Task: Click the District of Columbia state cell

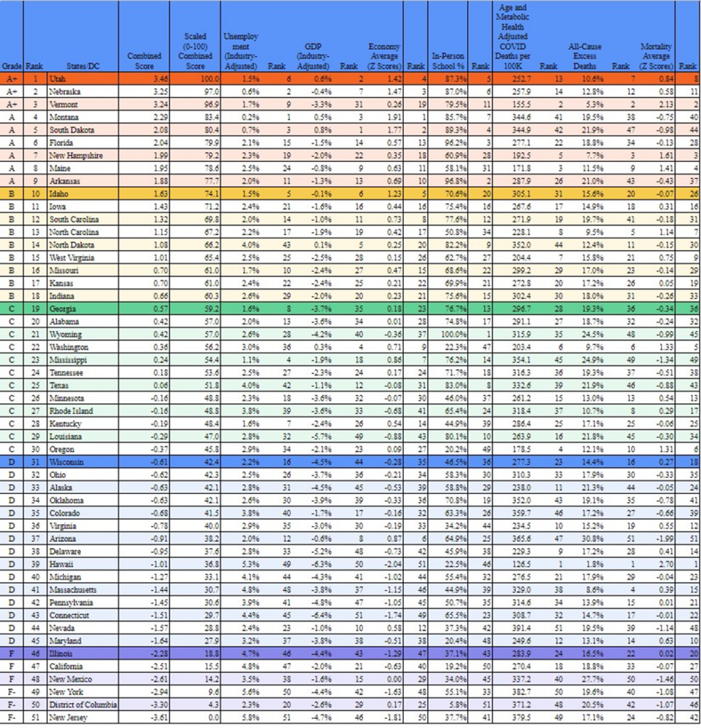Action: (80, 703)
